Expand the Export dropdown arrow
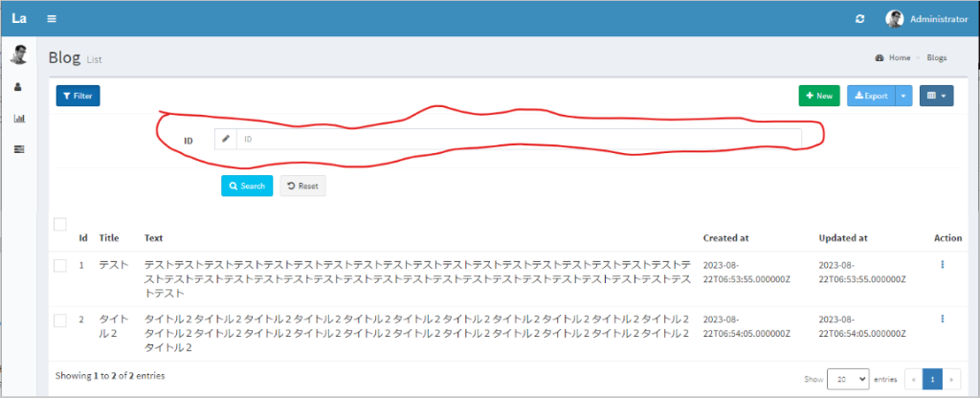980x398 pixels. (904, 96)
